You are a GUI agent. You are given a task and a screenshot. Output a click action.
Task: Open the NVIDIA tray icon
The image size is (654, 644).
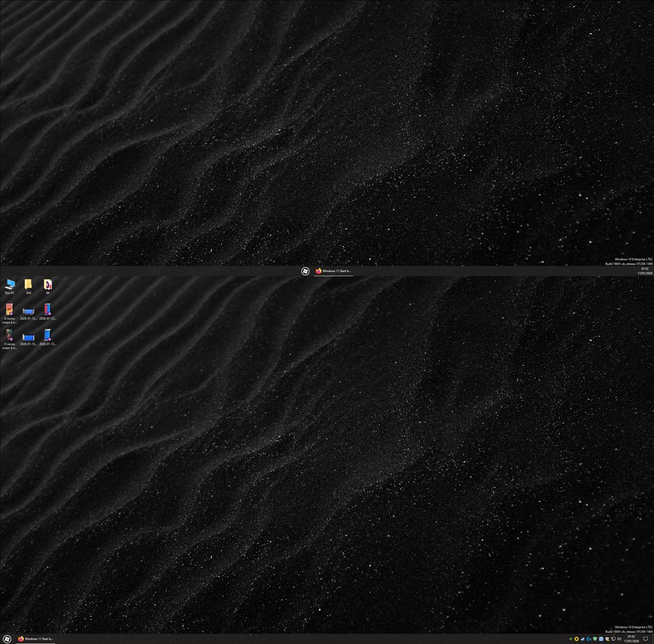point(570,639)
